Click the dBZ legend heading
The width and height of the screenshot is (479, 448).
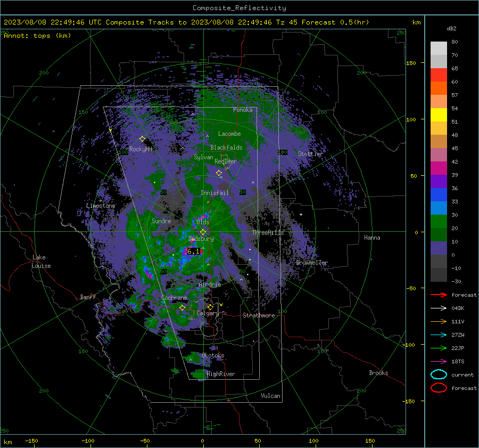(x=451, y=28)
